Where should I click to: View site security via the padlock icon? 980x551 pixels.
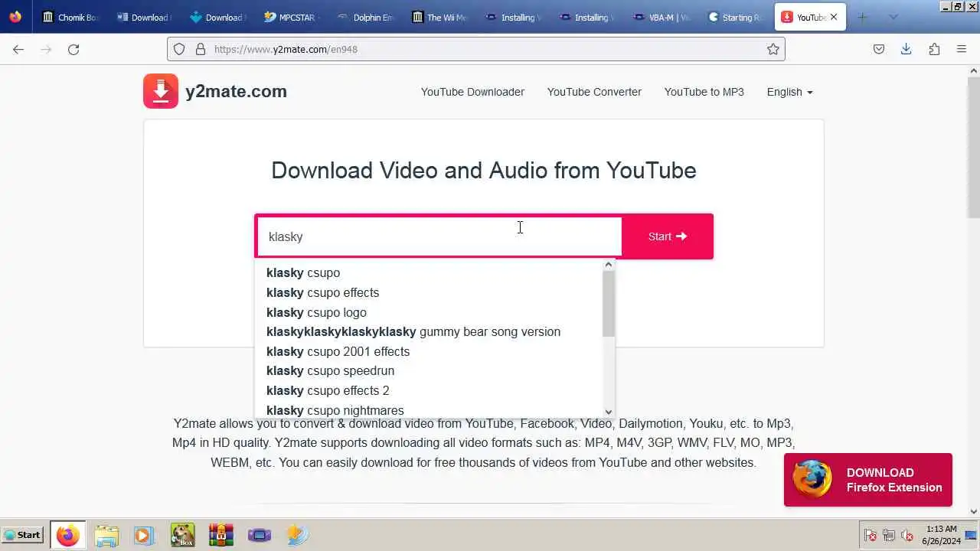(201, 49)
